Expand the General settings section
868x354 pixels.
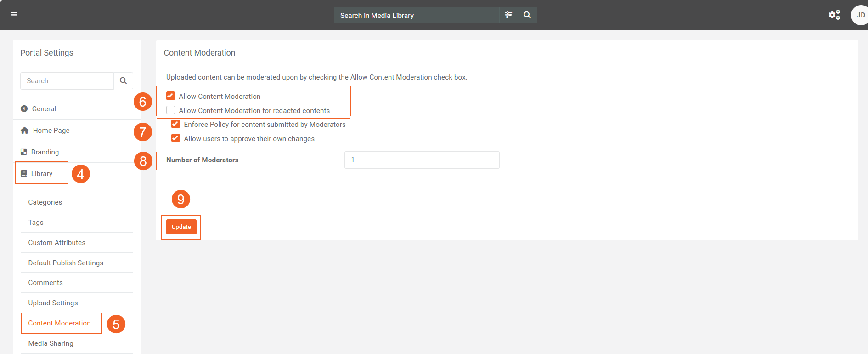pyautogui.click(x=44, y=109)
